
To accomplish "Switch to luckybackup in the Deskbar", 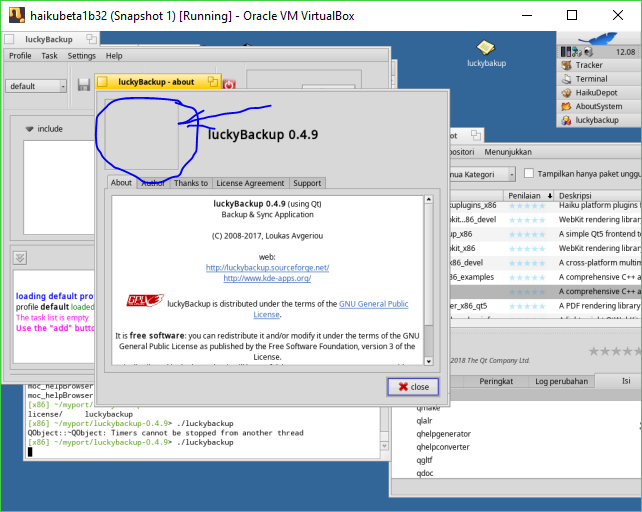I will point(599,120).
